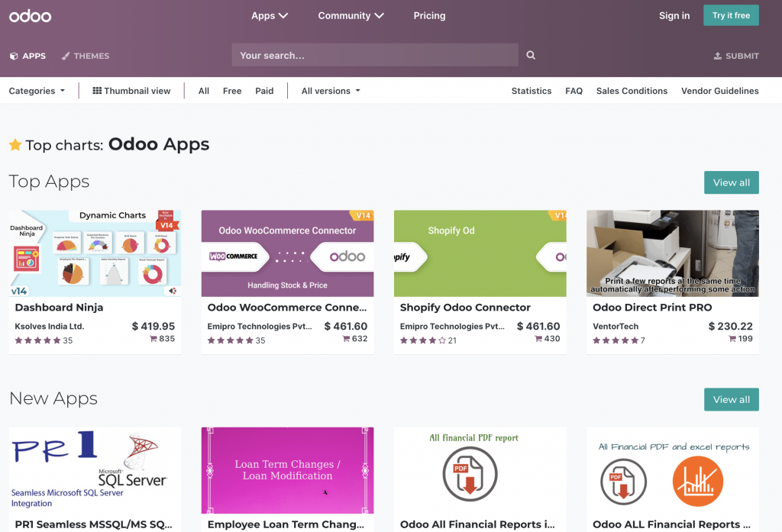Click Odoo Direct Print PRO's star rating
This screenshot has height=532, width=782.
(x=616, y=340)
